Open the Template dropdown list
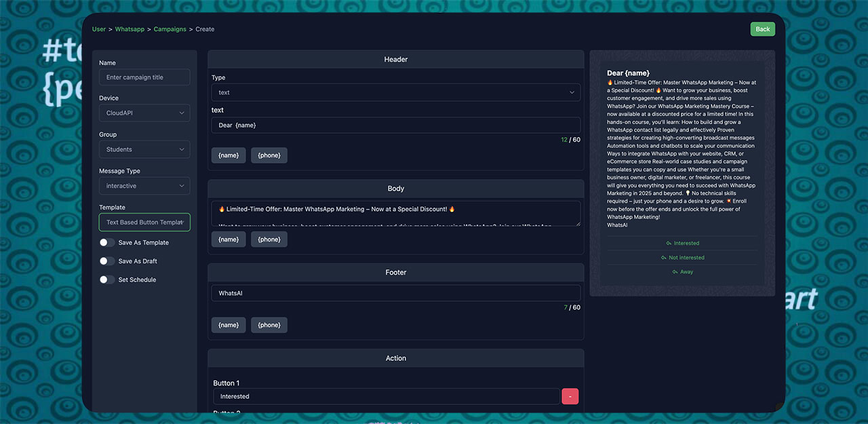This screenshot has height=424, width=868. 144,223
